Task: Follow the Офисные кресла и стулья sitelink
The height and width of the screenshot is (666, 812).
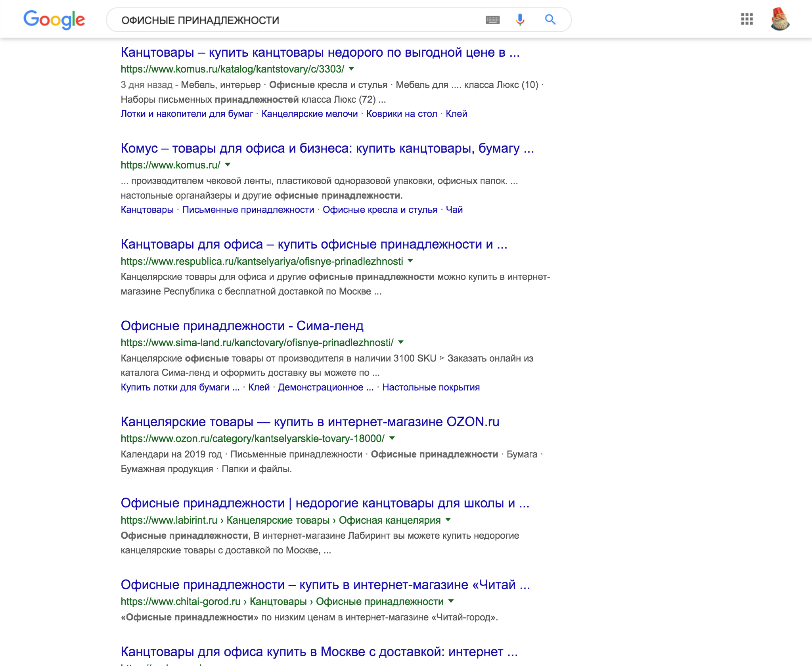Action: pyautogui.click(x=380, y=210)
